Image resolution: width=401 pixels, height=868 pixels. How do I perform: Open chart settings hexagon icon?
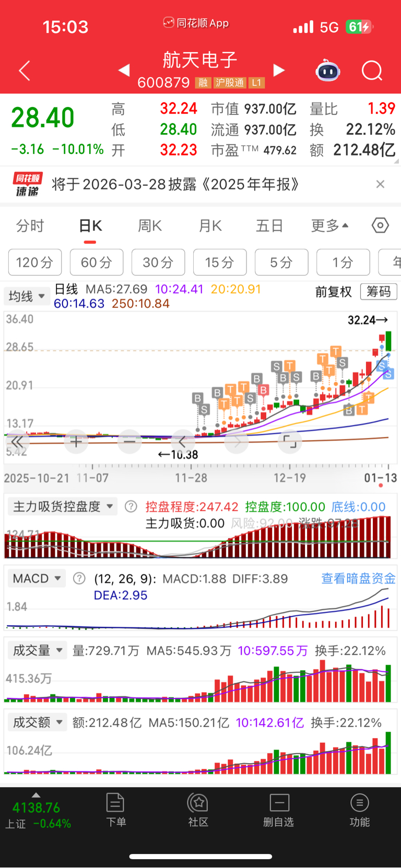click(x=380, y=225)
